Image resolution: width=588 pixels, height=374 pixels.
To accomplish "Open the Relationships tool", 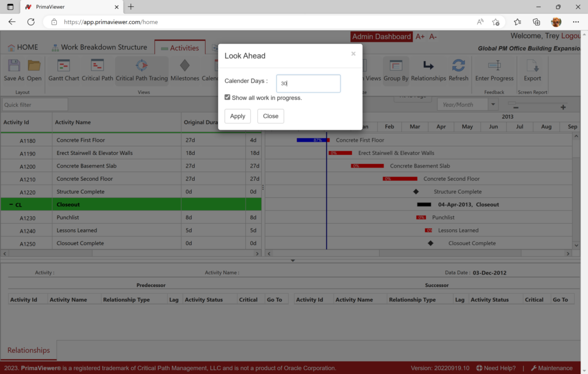I will click(x=428, y=66).
